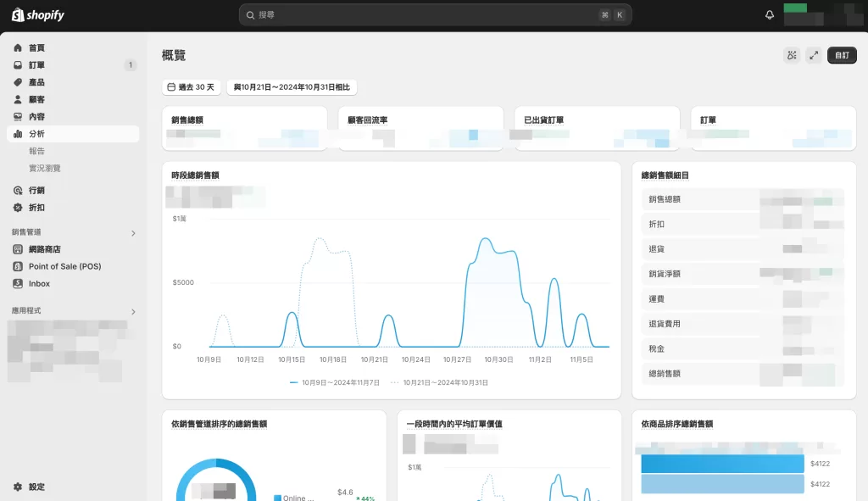Image resolution: width=868 pixels, height=501 pixels.
Task: Open the 顧客回流率 metric card
Action: (420, 128)
